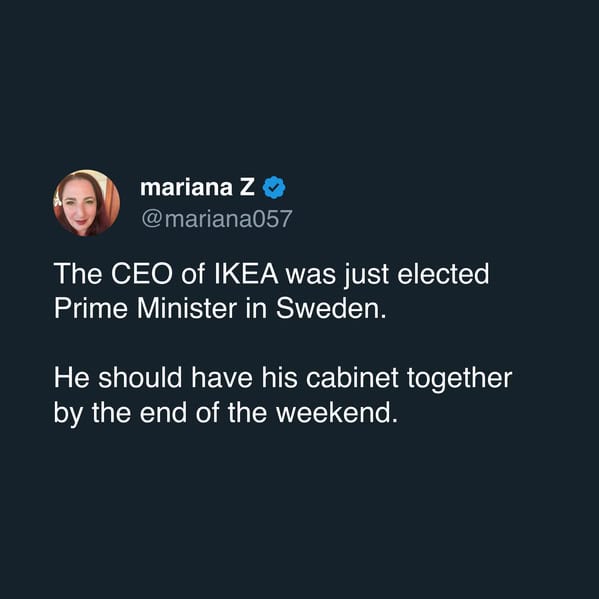599x599 pixels.
Task: Click the word CEO in the tweet
Action: click(142, 274)
